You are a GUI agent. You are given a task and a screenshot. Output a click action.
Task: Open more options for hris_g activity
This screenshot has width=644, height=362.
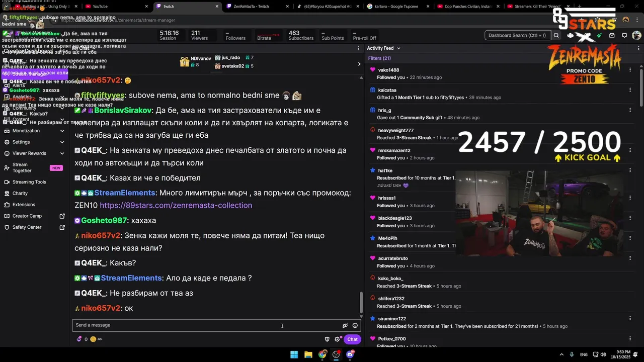630,110
